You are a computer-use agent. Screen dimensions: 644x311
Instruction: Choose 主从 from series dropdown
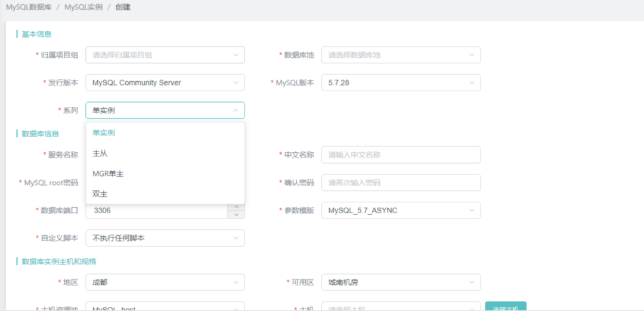tap(100, 153)
